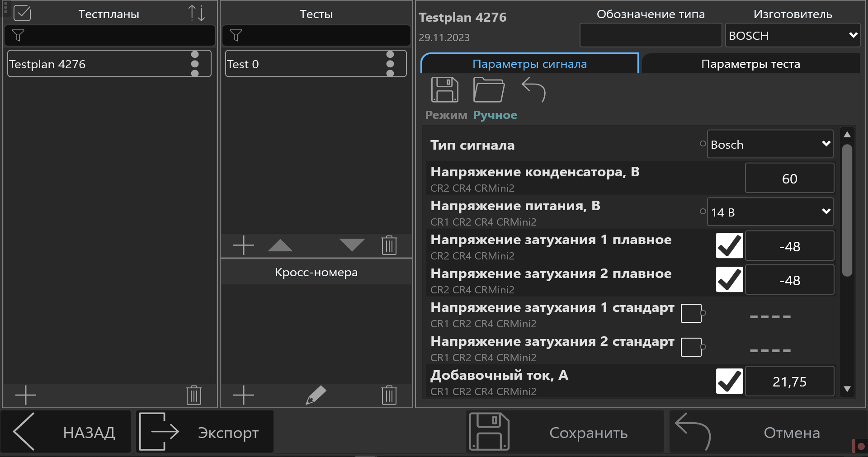Click the Тестпланы filter text field

pos(109,35)
